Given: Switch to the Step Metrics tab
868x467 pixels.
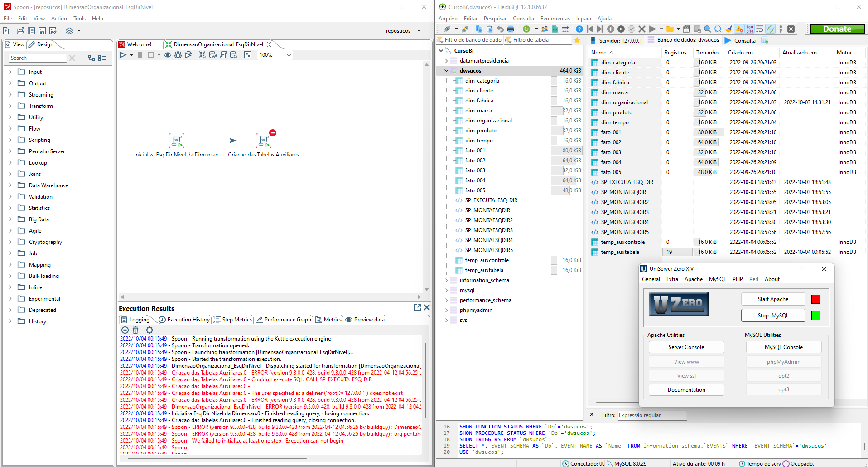Looking at the screenshot, I should tap(233, 320).
